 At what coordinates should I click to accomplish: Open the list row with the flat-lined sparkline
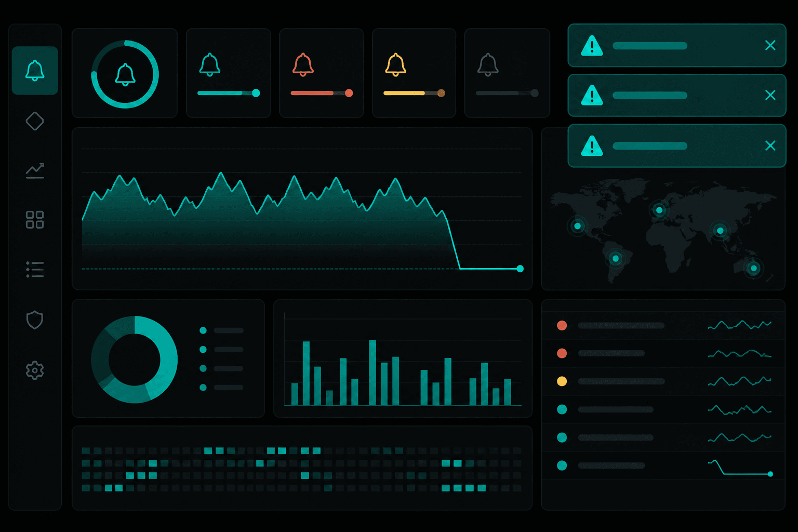pos(663,465)
